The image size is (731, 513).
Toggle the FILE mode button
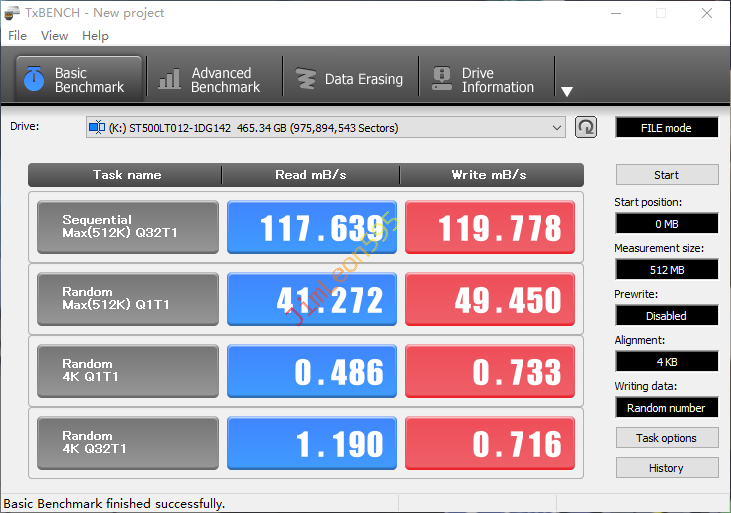(666, 128)
